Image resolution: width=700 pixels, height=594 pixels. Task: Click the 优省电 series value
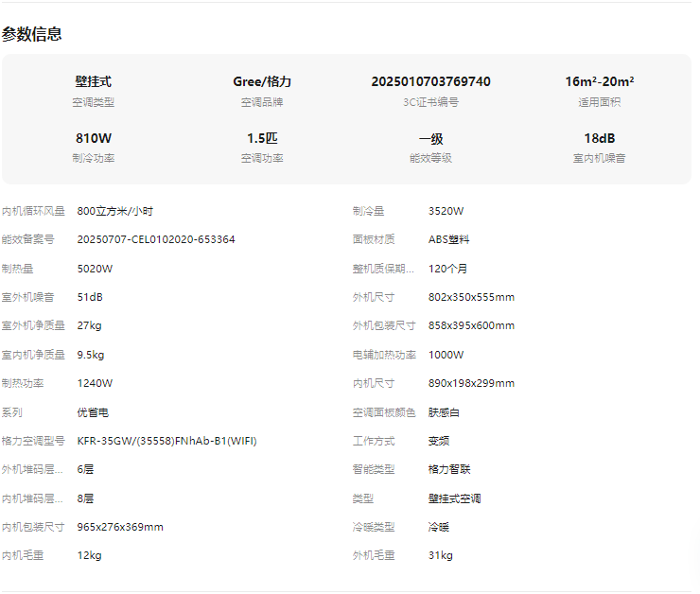pyautogui.click(x=93, y=412)
